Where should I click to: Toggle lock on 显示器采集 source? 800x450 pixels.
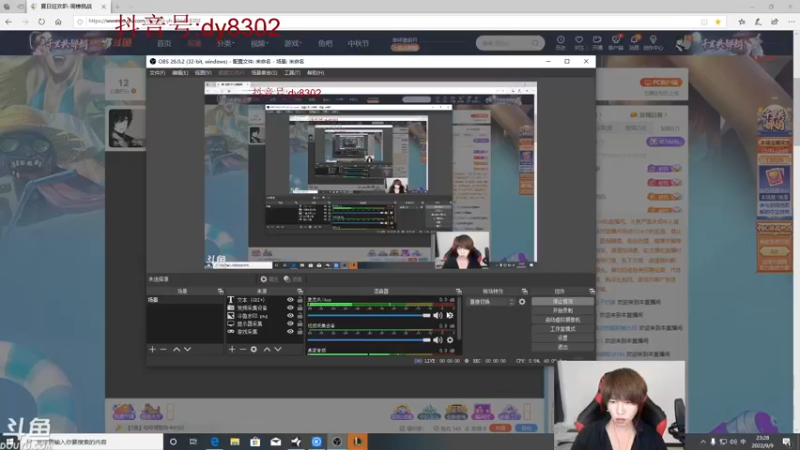pyautogui.click(x=300, y=323)
